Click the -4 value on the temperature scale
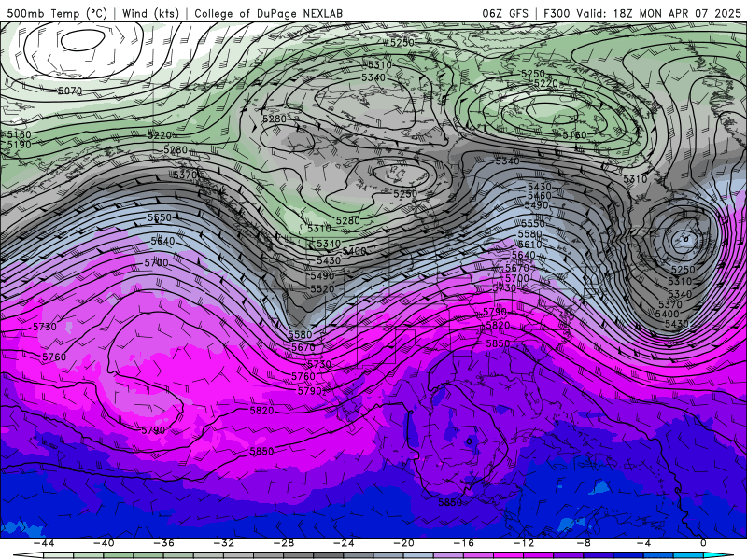The width and height of the screenshot is (747, 560). tap(643, 543)
